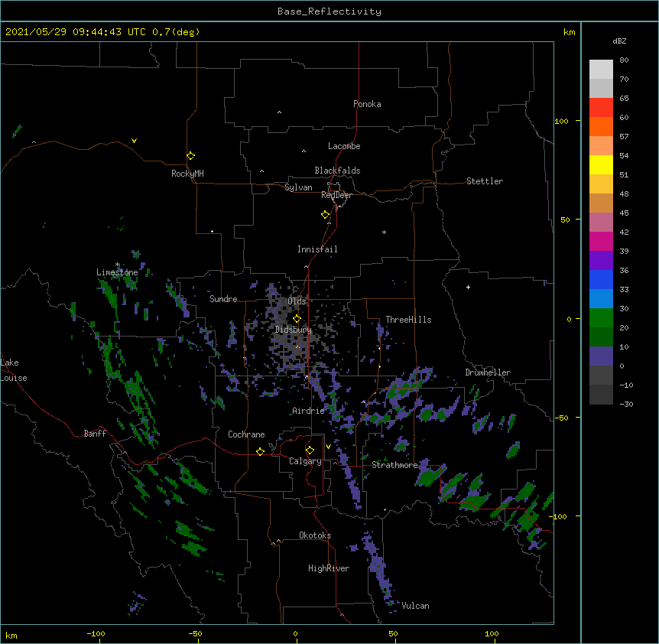659x644 pixels.
Task: Select the magenta swatch between 42 and 39
Action: (601, 241)
